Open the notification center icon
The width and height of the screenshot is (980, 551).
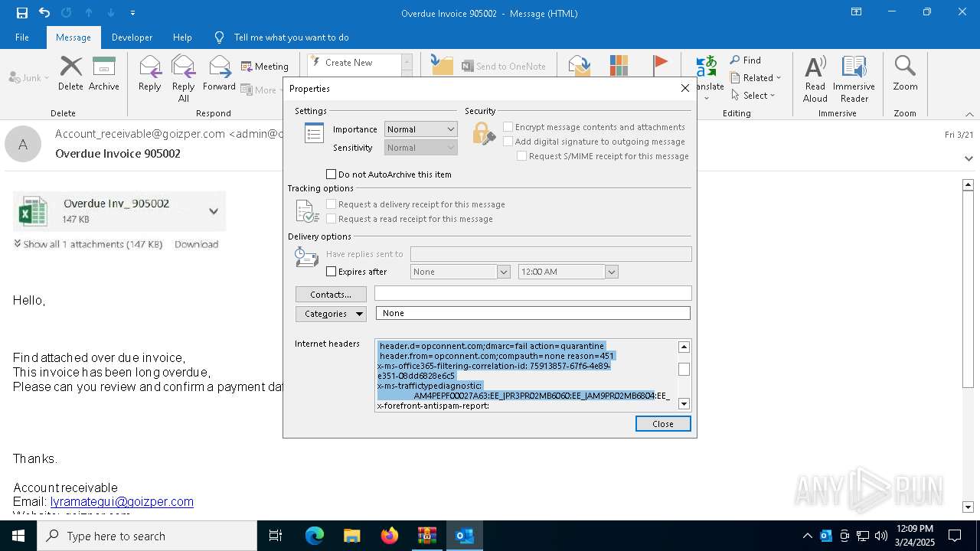pyautogui.click(x=955, y=536)
